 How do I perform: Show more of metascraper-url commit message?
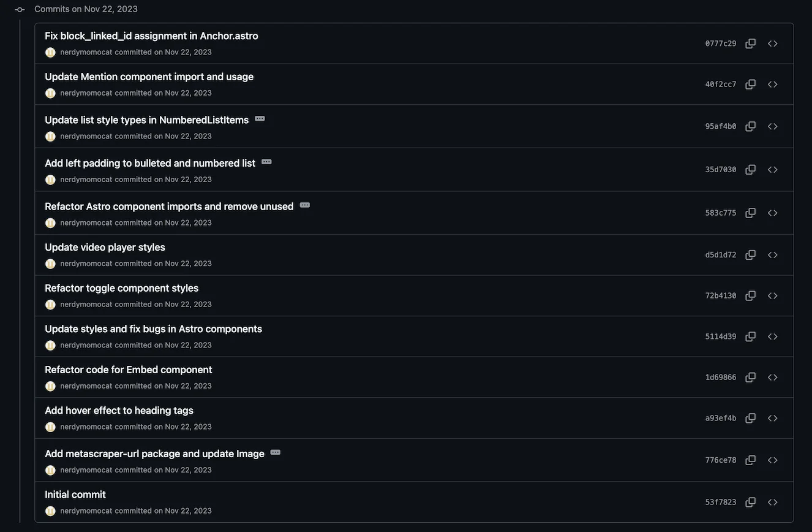(276, 452)
